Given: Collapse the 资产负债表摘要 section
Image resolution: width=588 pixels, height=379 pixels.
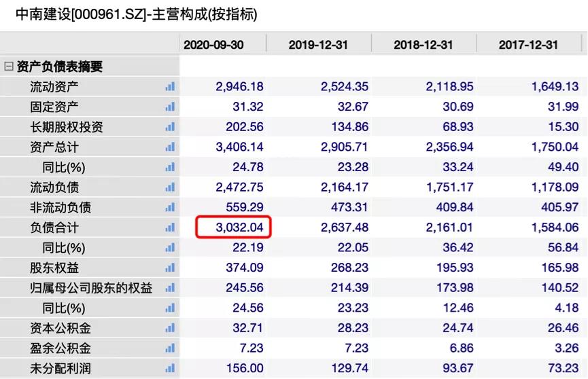Looking at the screenshot, I should click(8, 67).
